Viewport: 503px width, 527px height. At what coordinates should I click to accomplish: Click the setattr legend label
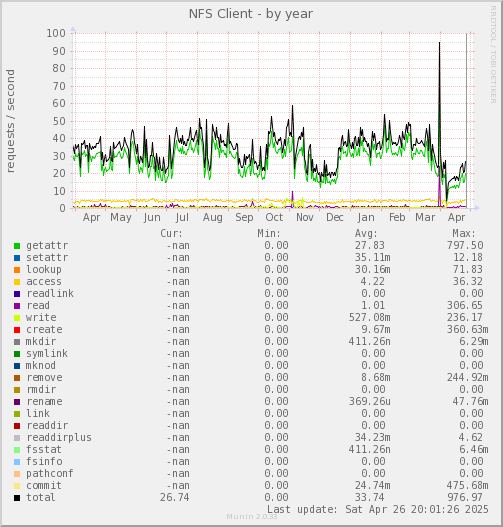coord(47,257)
